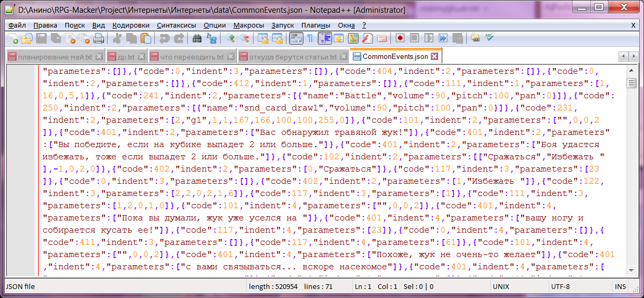Switch to откуда берутся статьи.txt tab
Image resolution: width=644 pixels, height=298 pixels.
(x=293, y=57)
